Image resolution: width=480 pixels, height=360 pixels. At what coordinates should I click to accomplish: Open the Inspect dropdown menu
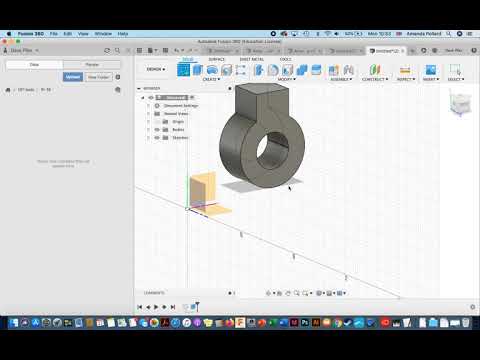pos(406,79)
